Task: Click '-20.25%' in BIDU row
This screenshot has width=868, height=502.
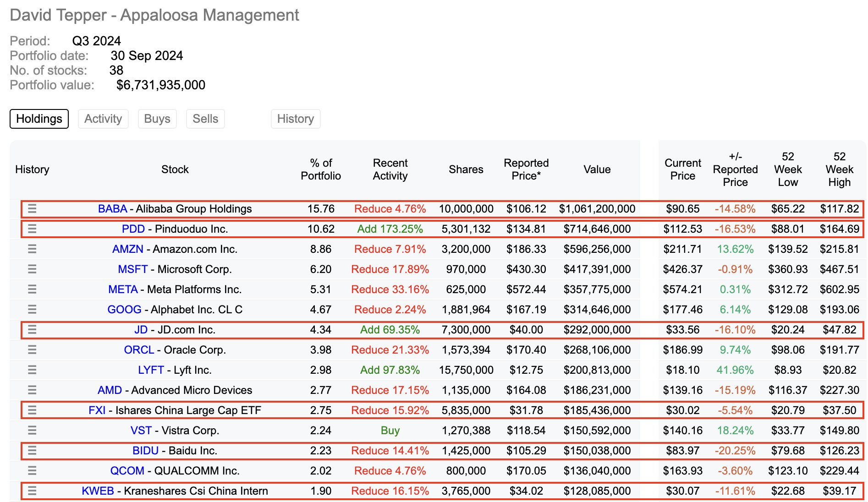Action: [735, 451]
